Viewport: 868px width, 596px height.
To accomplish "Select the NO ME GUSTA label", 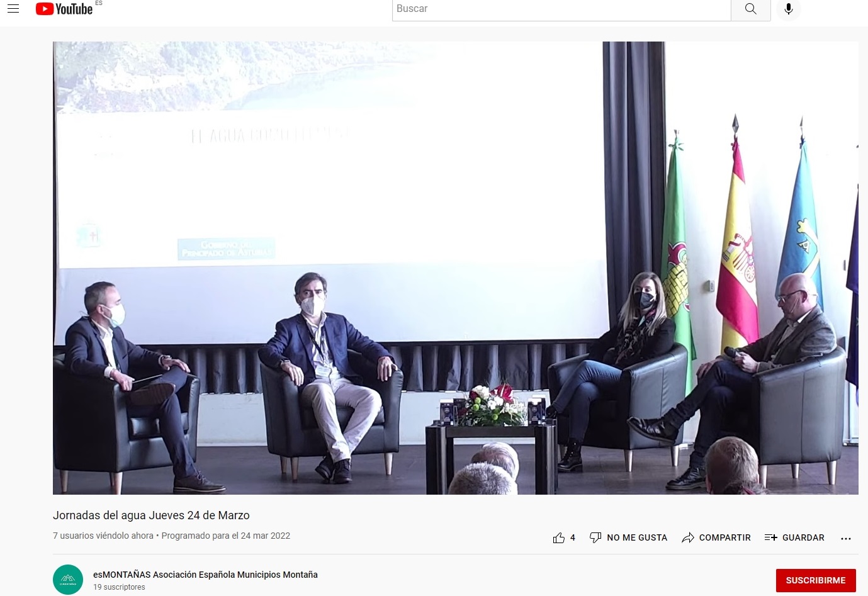I will click(x=636, y=537).
